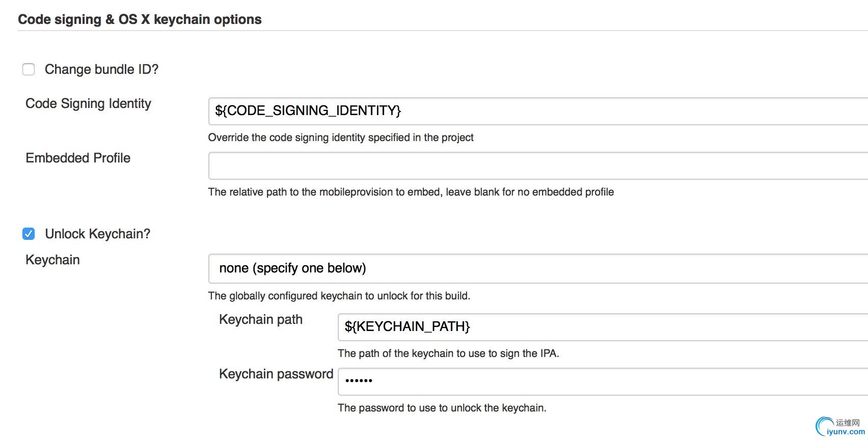Click the 'Code signing & OS X keychain options' heading
Image resolution: width=868 pixels, height=440 pixels.
[x=140, y=19]
